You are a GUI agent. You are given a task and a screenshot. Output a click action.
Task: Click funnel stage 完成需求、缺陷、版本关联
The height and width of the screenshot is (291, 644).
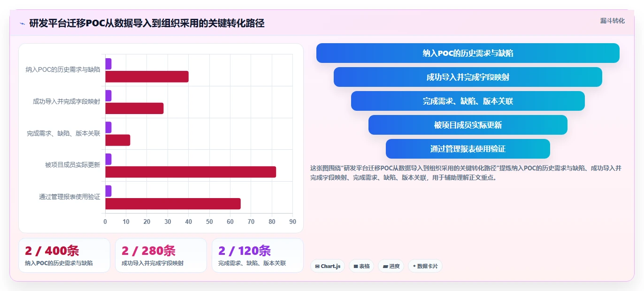[x=468, y=101]
